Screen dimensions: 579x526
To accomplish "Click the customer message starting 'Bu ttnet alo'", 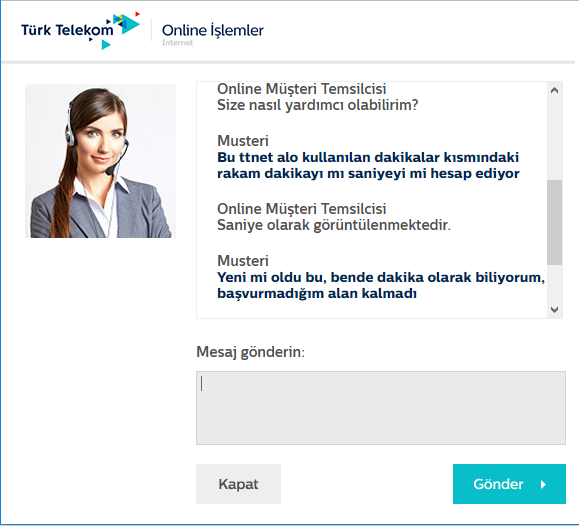I will coord(368,165).
